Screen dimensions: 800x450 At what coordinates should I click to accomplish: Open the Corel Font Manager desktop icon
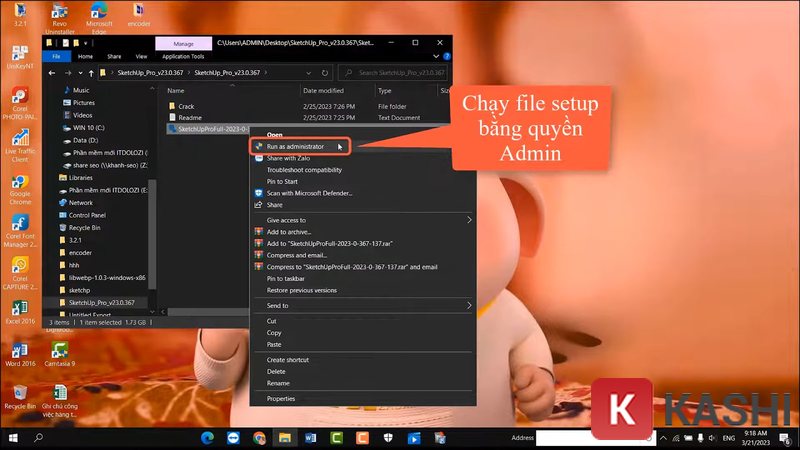20,231
